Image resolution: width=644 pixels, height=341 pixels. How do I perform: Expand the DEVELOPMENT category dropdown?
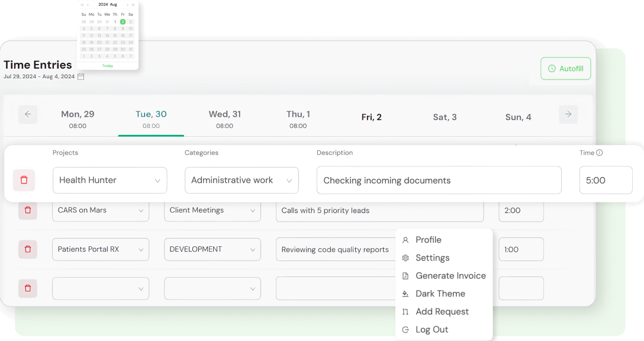point(251,250)
